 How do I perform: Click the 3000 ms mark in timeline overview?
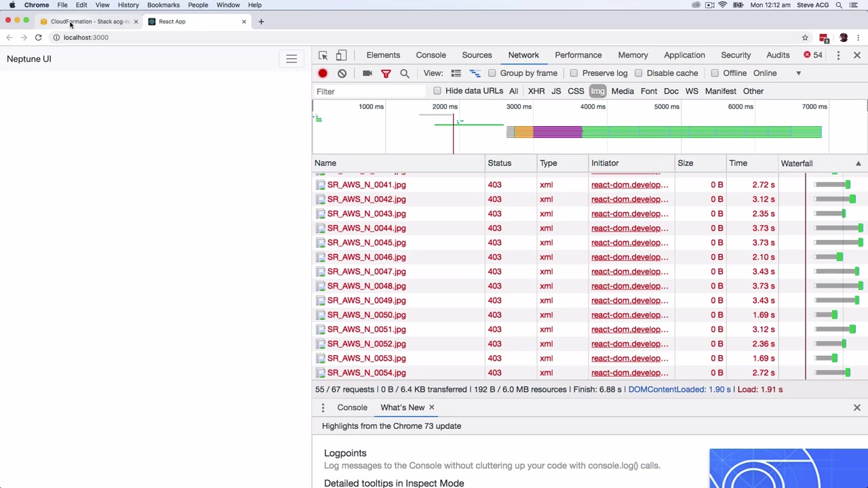518,106
